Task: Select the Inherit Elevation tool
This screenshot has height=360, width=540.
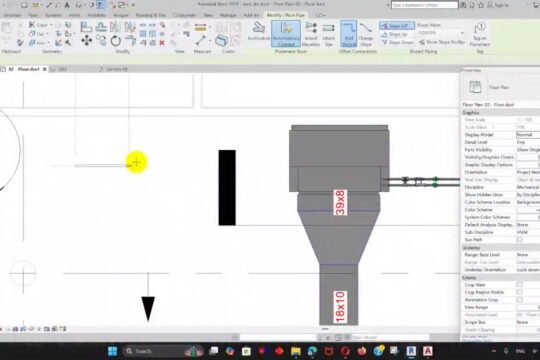Action: (311, 34)
